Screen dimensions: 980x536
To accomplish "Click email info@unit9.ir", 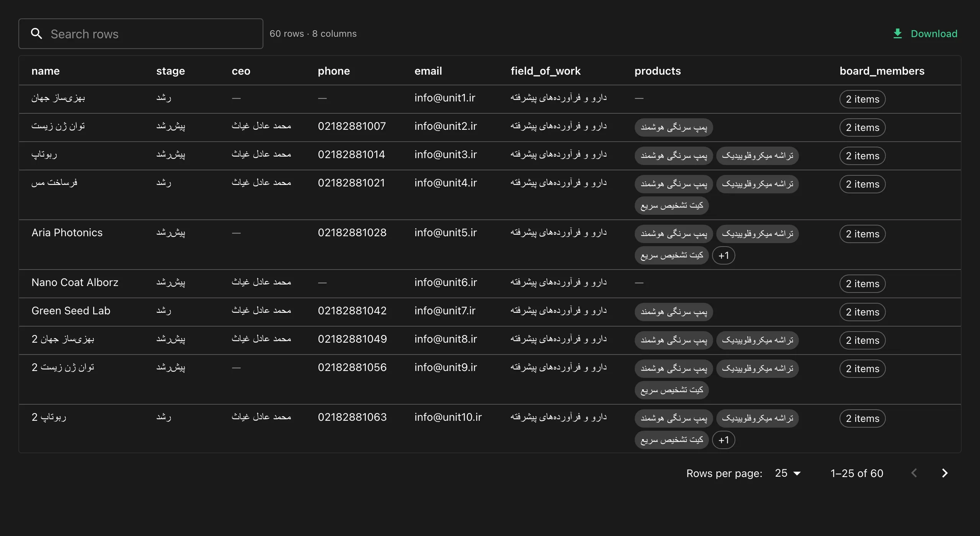I will point(446,367).
